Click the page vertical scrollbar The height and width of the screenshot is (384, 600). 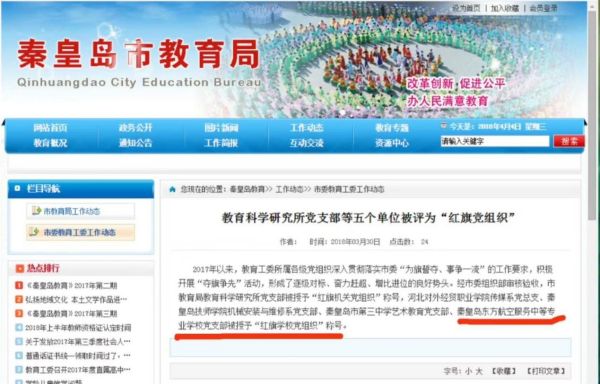[593, 115]
